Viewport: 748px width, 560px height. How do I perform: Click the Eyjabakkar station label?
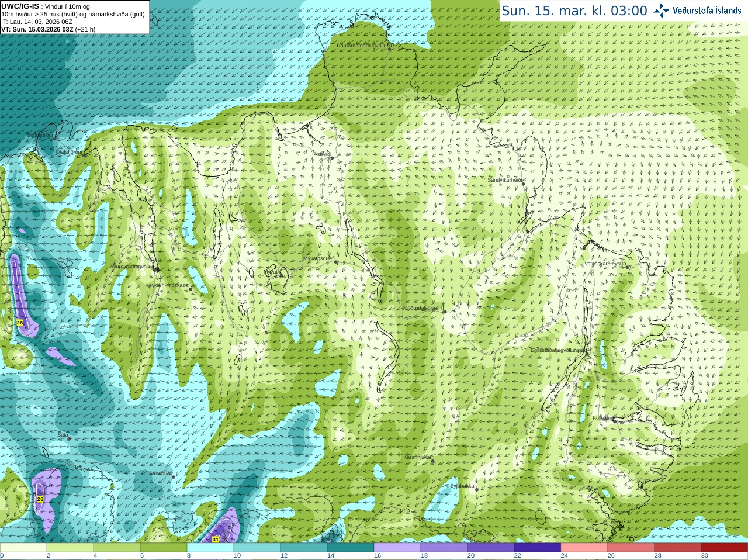point(463,486)
